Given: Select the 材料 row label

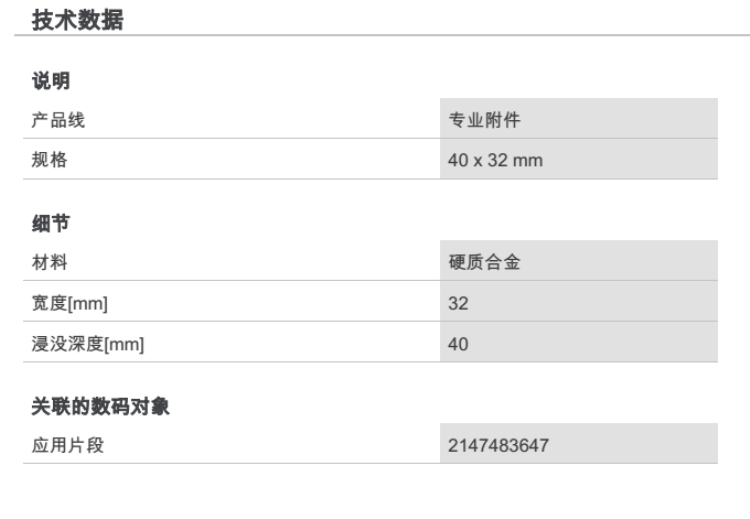Looking at the screenshot, I should (x=50, y=263).
